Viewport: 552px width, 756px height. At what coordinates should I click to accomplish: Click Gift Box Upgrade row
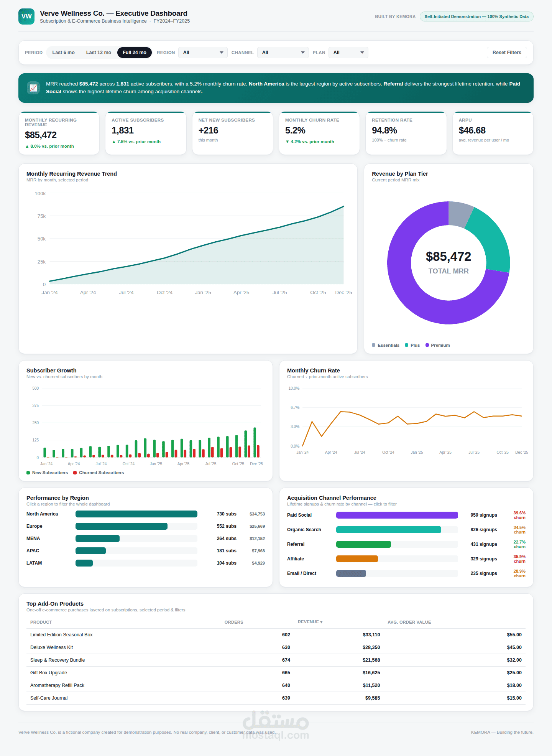[276, 673]
